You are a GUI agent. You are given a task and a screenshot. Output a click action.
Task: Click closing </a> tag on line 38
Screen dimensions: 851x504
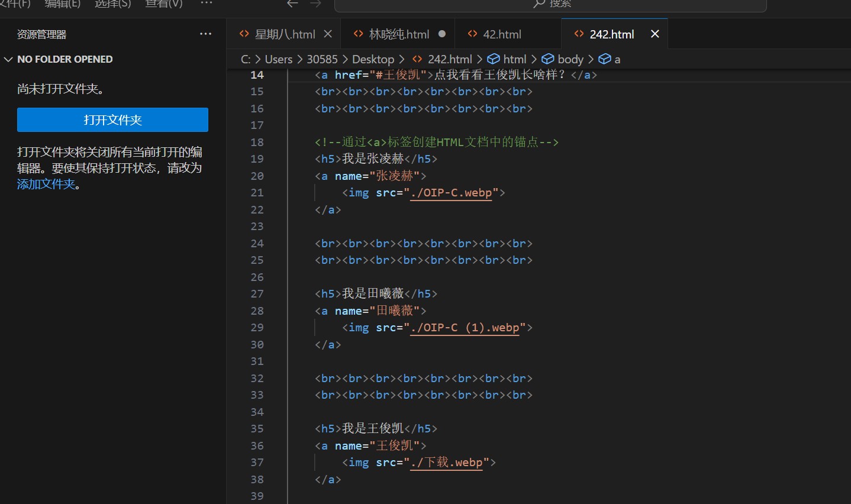tap(328, 479)
